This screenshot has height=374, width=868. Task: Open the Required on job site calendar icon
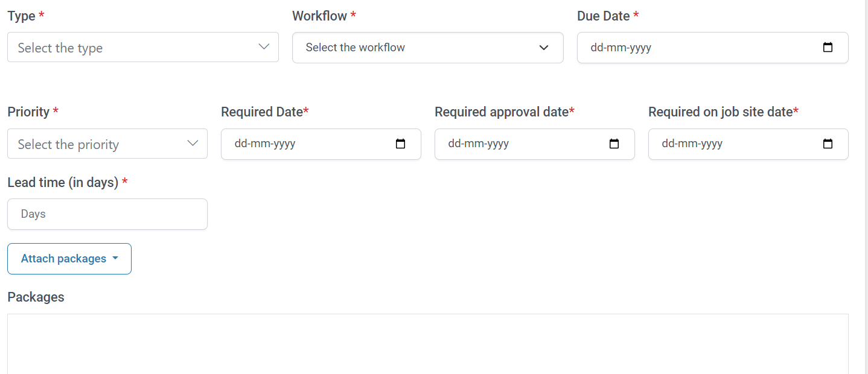pos(828,144)
